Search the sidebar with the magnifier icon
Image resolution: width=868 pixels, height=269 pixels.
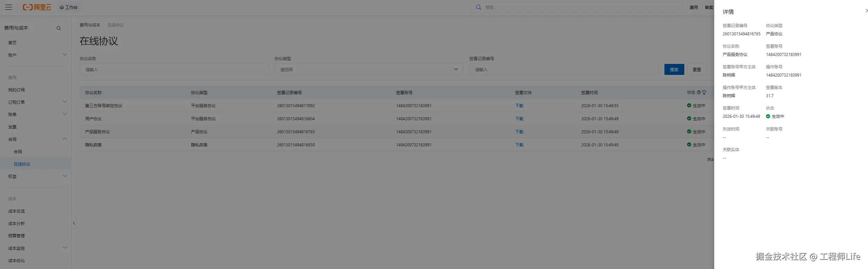tap(59, 28)
